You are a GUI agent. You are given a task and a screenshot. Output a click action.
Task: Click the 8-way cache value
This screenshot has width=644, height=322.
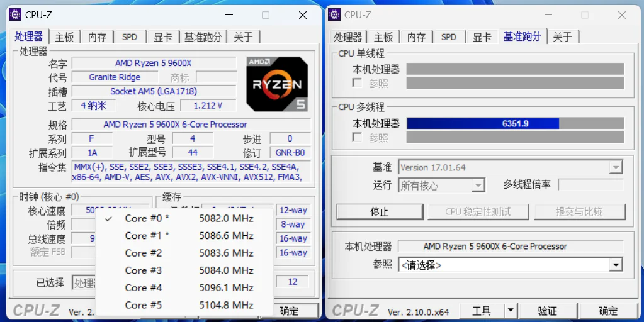point(293,225)
